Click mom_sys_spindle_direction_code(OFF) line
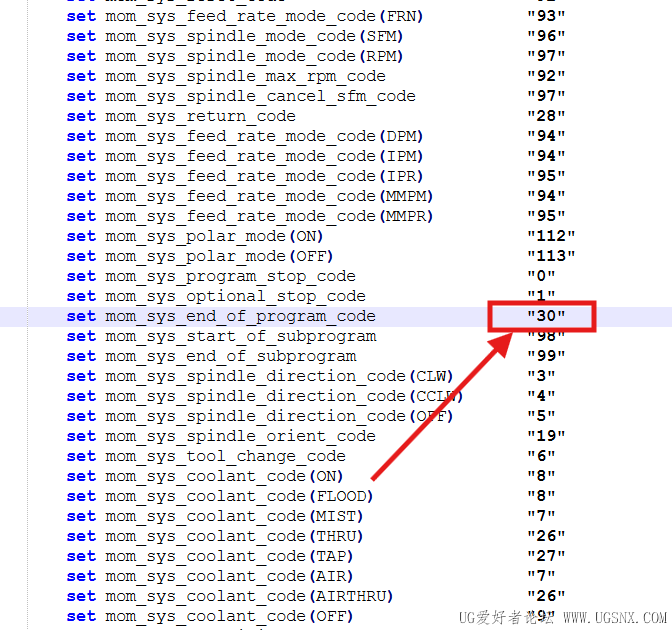This screenshot has width=672, height=630. pyautogui.click(x=260, y=416)
